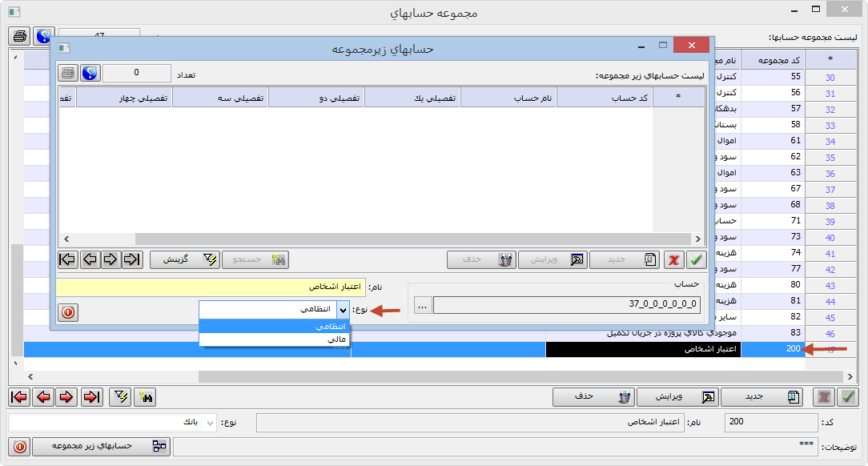Click the حسابهاي زير مجموعه button
The image size is (868, 466).
coord(102,447)
